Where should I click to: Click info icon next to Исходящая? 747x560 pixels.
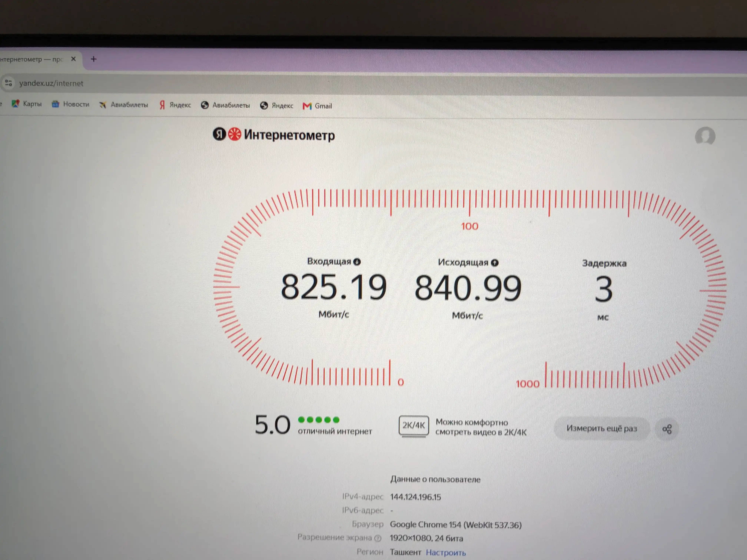(x=494, y=263)
